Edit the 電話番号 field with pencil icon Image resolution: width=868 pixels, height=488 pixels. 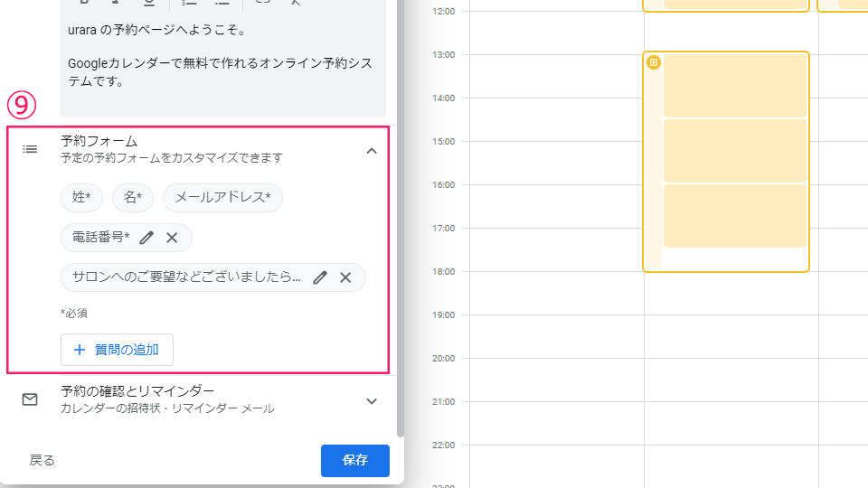(146, 238)
